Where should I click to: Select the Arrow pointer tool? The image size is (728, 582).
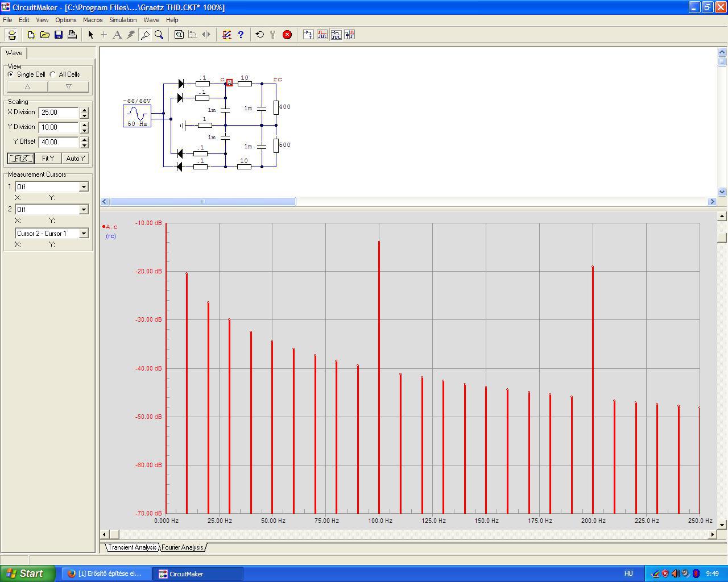coord(90,35)
